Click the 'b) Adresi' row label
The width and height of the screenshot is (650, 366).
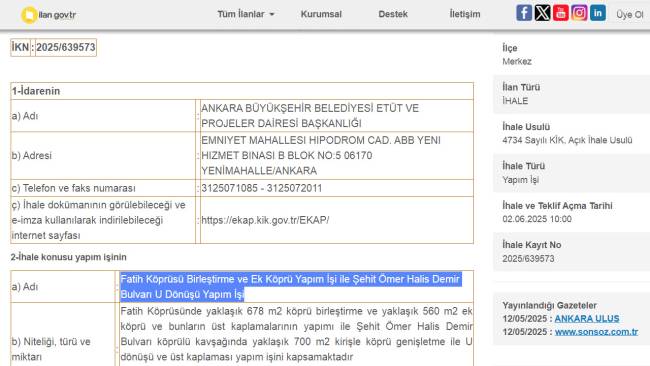coord(32,156)
